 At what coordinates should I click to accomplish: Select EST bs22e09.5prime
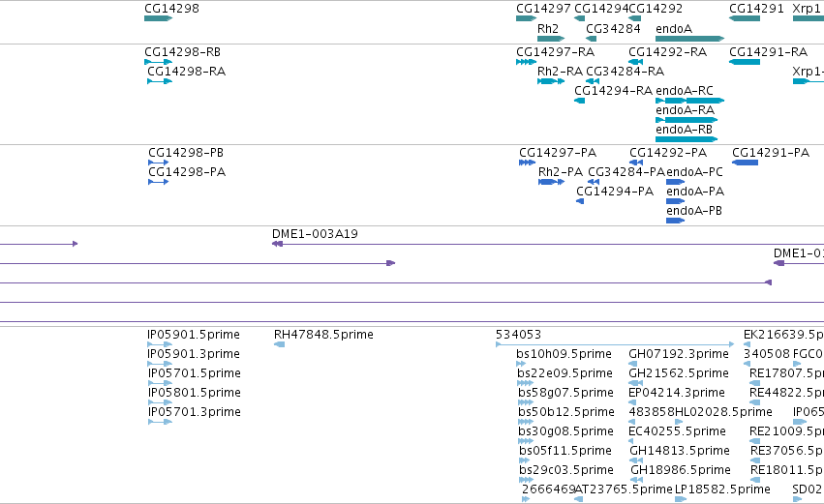tap(565, 373)
